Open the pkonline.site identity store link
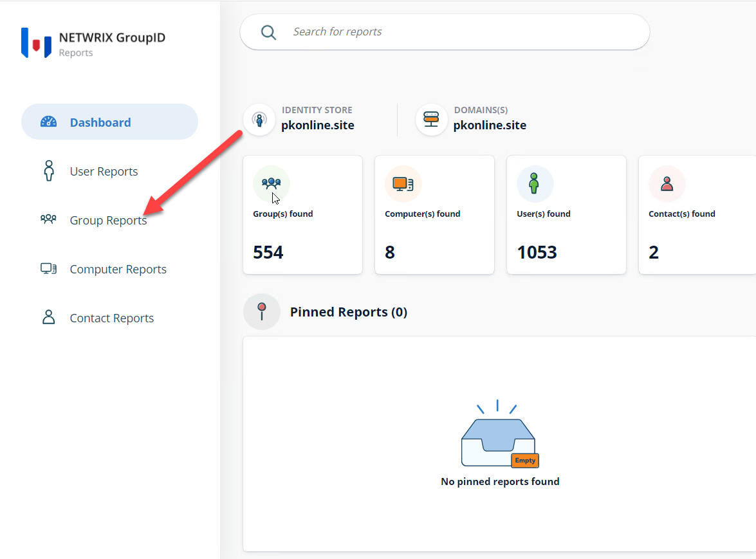The width and height of the screenshot is (756, 559). coord(317,125)
